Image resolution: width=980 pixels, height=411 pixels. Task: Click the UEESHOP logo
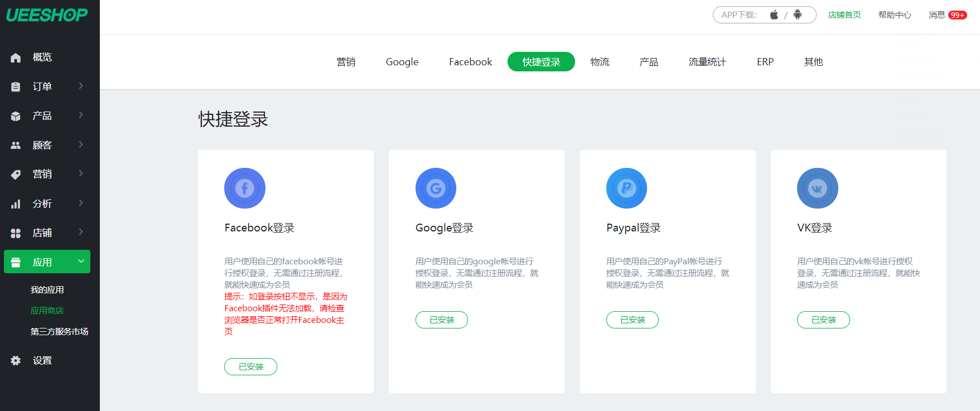(x=47, y=15)
